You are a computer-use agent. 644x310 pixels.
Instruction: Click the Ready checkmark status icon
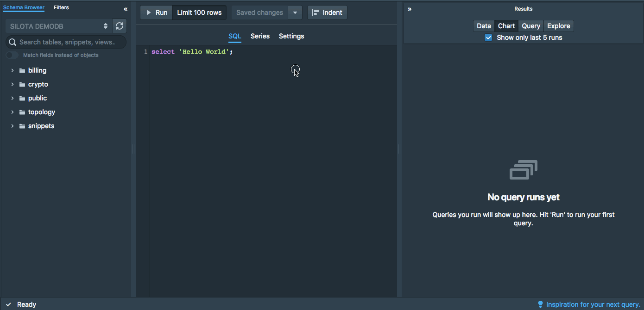(x=8, y=304)
